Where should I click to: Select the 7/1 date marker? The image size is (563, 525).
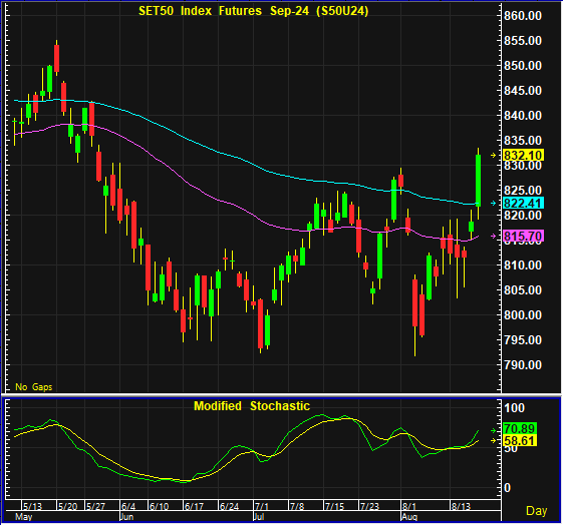click(x=262, y=506)
